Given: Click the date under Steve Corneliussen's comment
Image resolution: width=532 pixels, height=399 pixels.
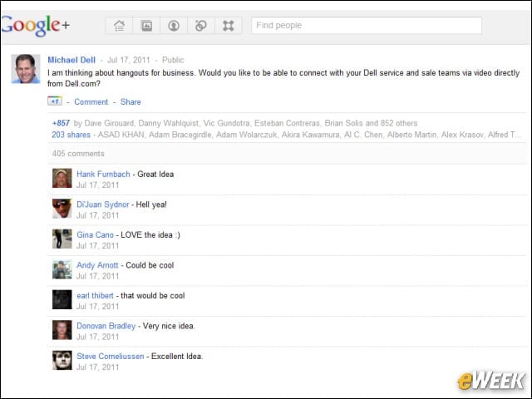Looking at the screenshot, I should pyautogui.click(x=98, y=367).
